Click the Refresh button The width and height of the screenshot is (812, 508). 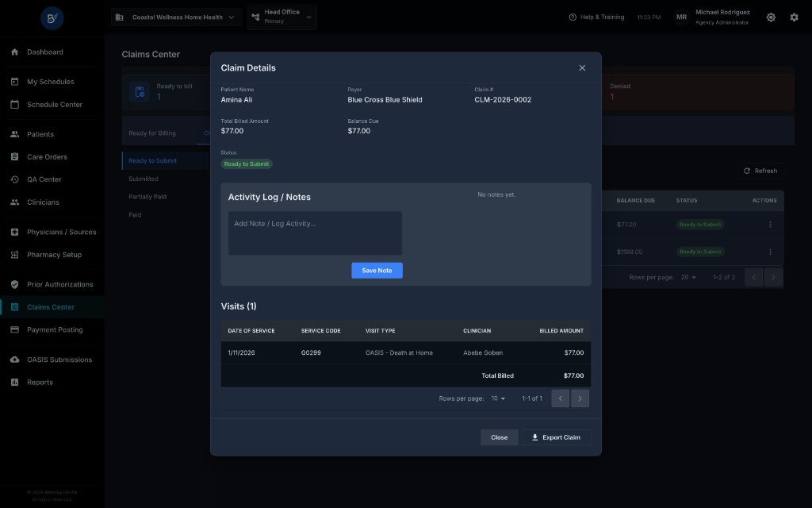coord(760,171)
